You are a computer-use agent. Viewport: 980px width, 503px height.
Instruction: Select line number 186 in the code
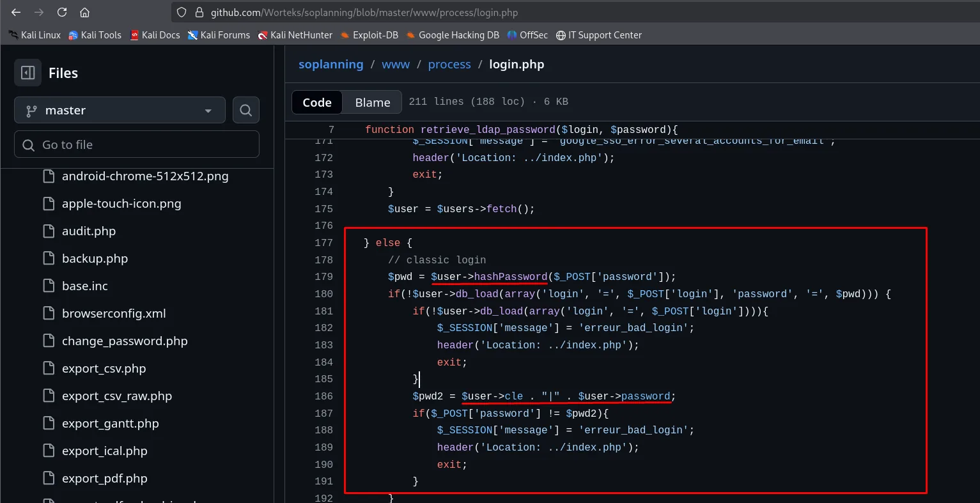323,396
